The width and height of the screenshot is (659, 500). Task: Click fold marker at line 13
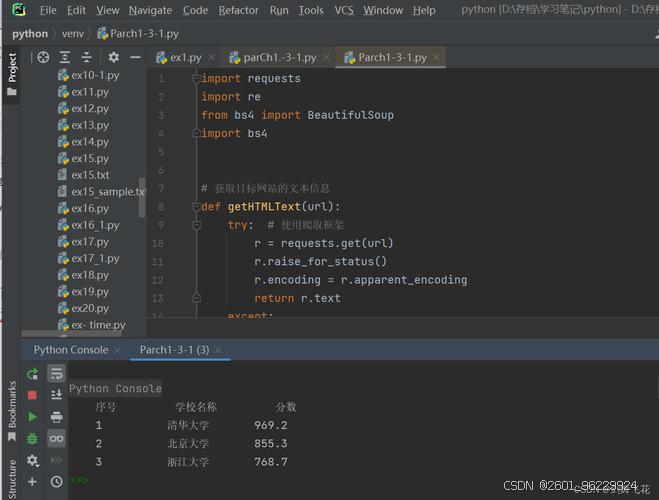196,298
